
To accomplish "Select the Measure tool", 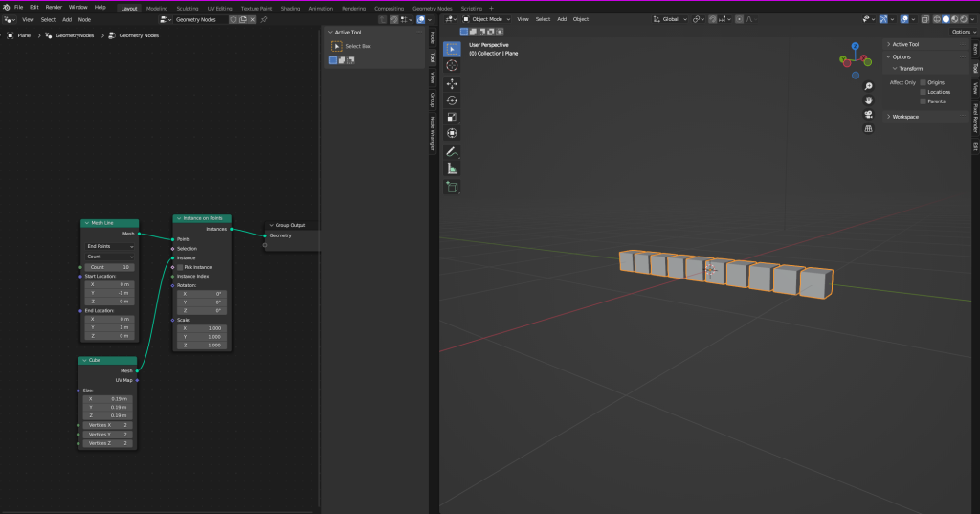I will point(452,168).
